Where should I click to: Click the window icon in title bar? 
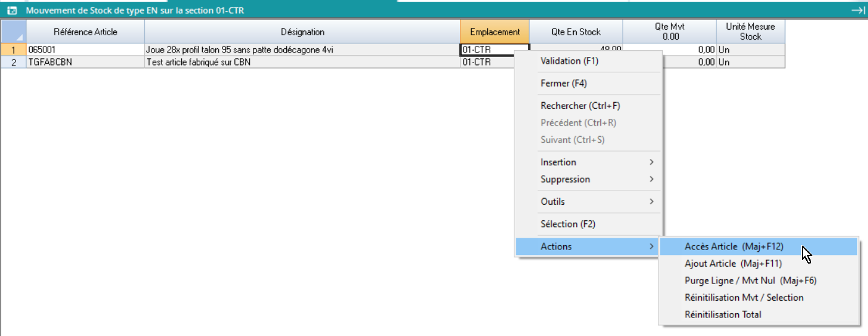(x=11, y=10)
